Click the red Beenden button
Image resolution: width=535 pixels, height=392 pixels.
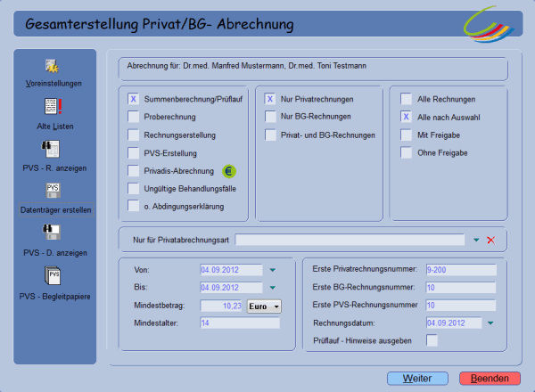[x=490, y=379]
